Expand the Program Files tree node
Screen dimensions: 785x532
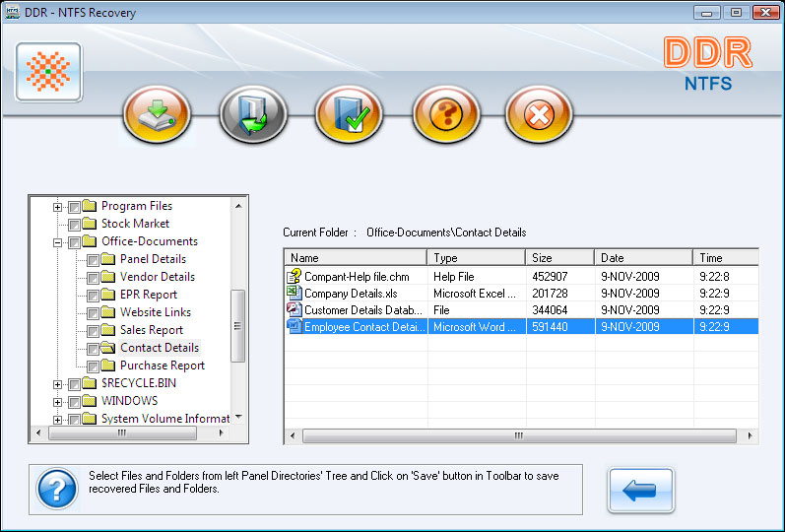[57, 207]
